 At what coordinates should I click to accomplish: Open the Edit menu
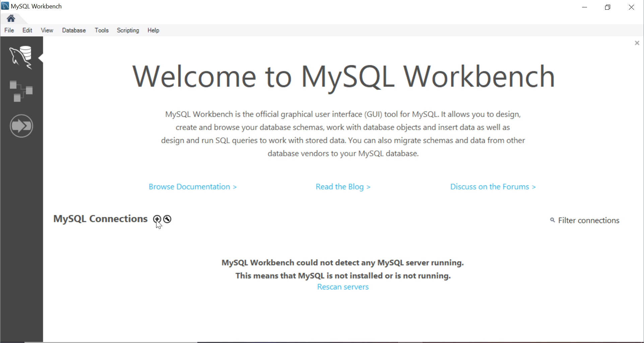point(27,30)
